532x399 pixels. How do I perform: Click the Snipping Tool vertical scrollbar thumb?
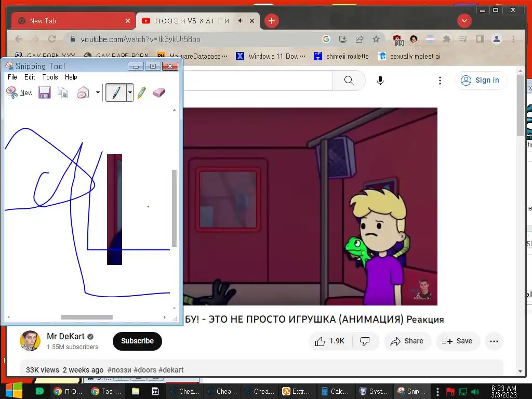175,208
